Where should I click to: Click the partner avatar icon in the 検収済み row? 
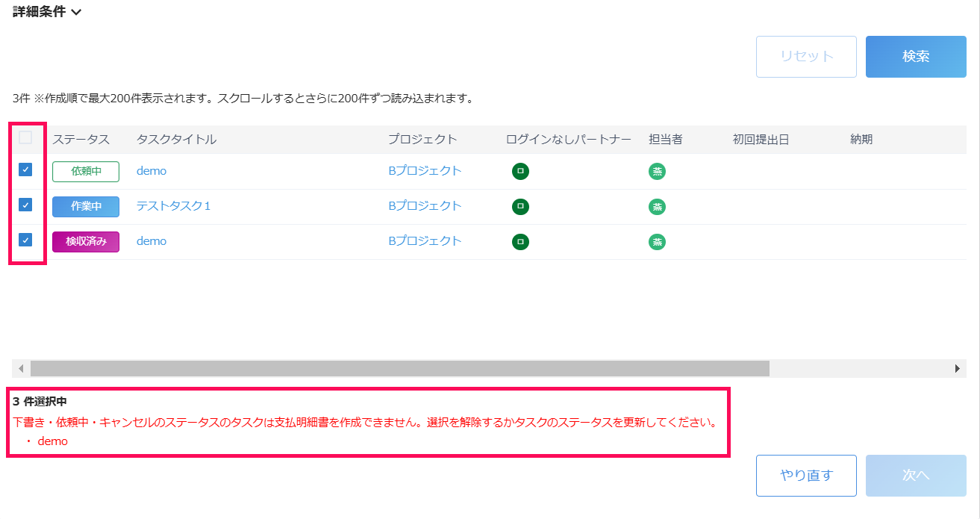[520, 241]
